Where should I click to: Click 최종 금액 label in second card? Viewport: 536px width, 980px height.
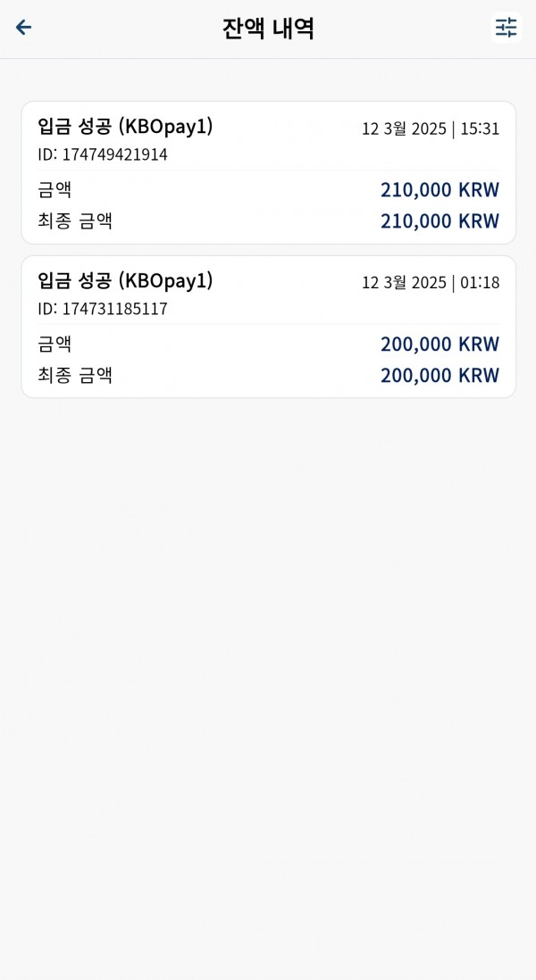75,375
